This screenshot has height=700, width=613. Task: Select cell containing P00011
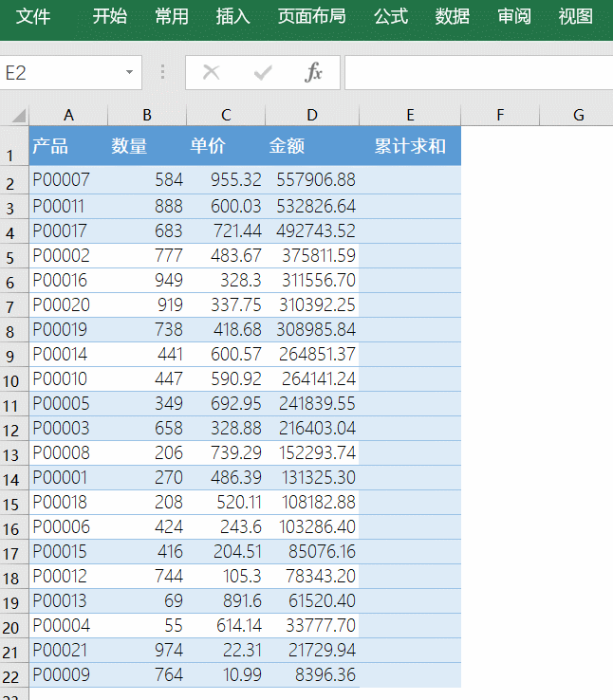pyautogui.click(x=68, y=206)
